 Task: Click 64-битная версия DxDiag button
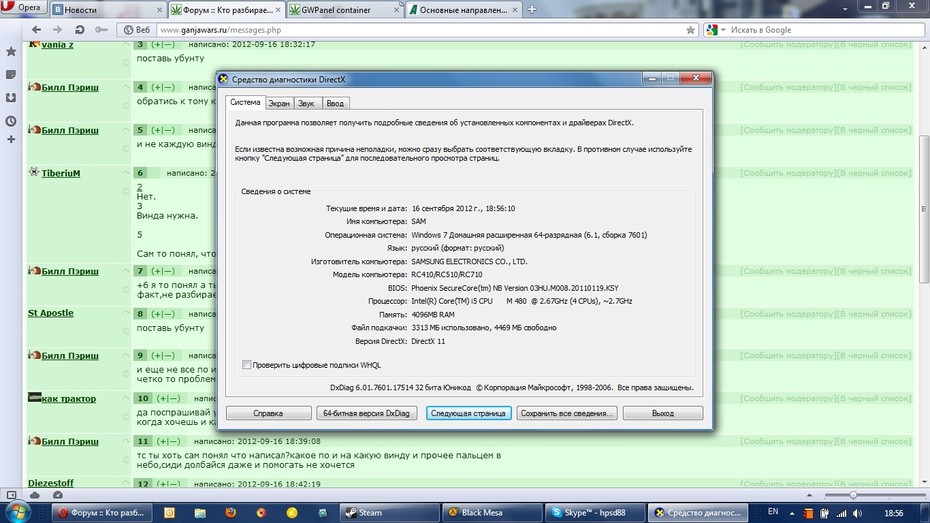[366, 413]
